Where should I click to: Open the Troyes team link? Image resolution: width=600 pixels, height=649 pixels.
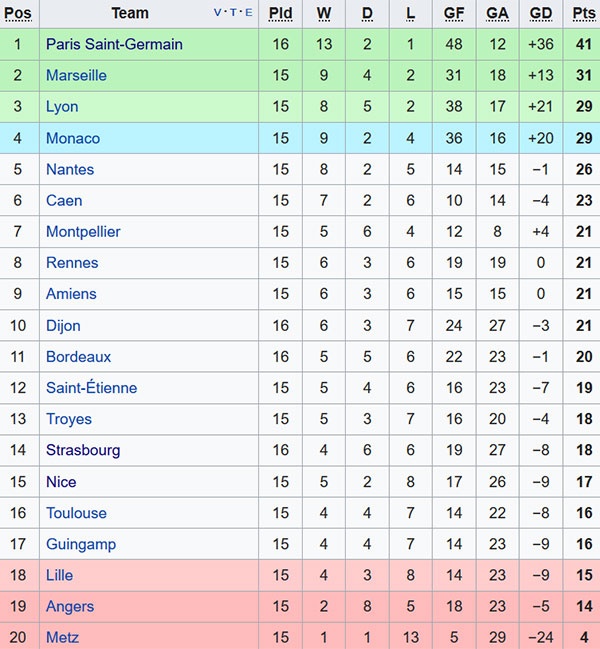point(68,419)
